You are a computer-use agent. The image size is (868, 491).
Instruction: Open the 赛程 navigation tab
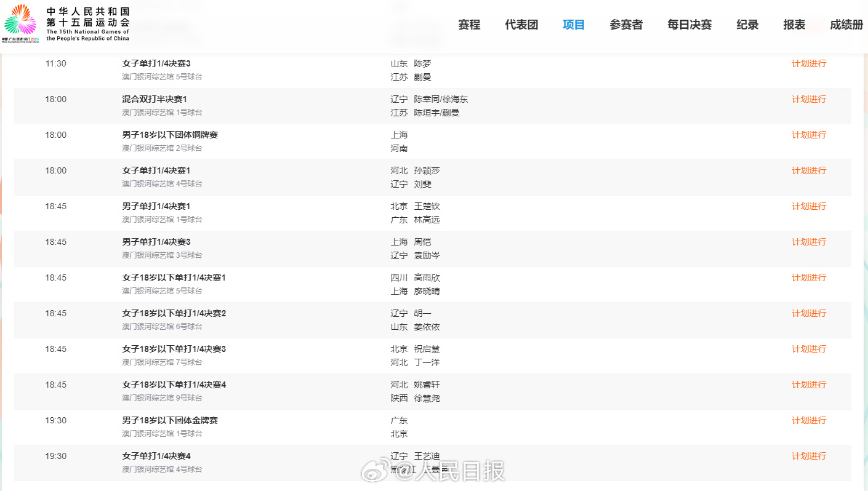point(469,25)
